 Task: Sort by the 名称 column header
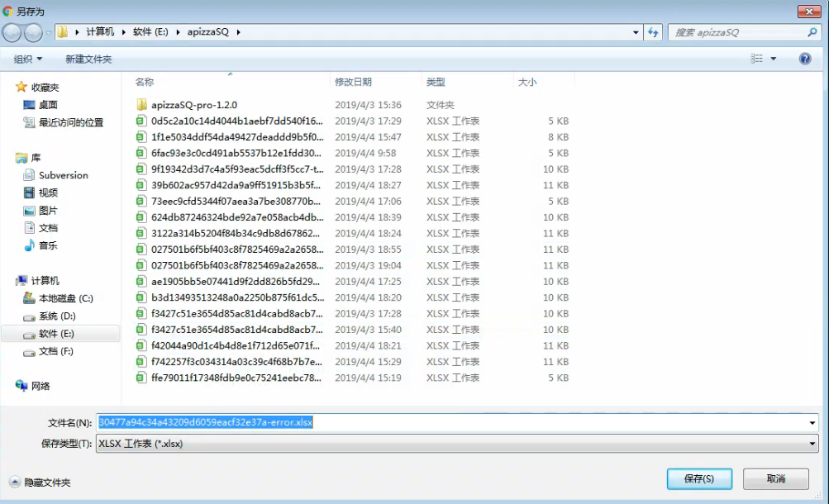pos(145,82)
